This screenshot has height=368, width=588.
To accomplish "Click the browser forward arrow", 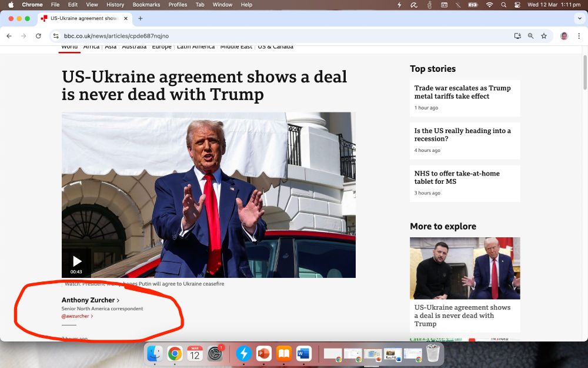I will pyautogui.click(x=24, y=36).
